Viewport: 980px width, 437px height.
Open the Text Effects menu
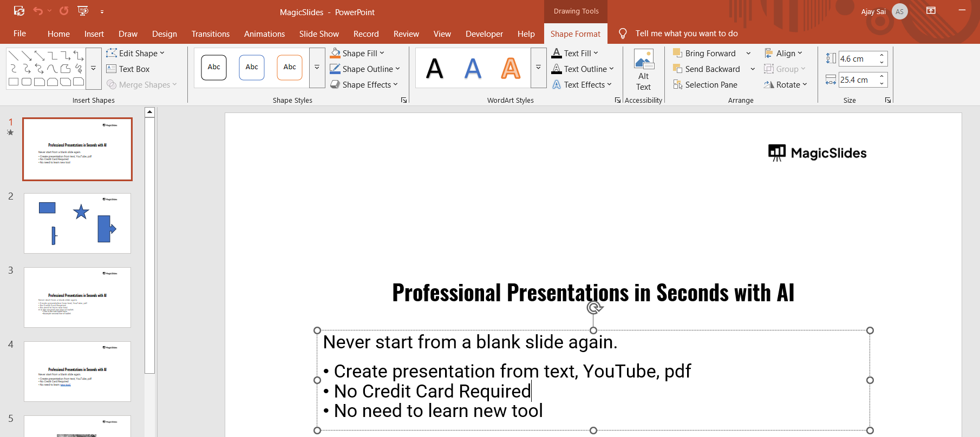[582, 84]
